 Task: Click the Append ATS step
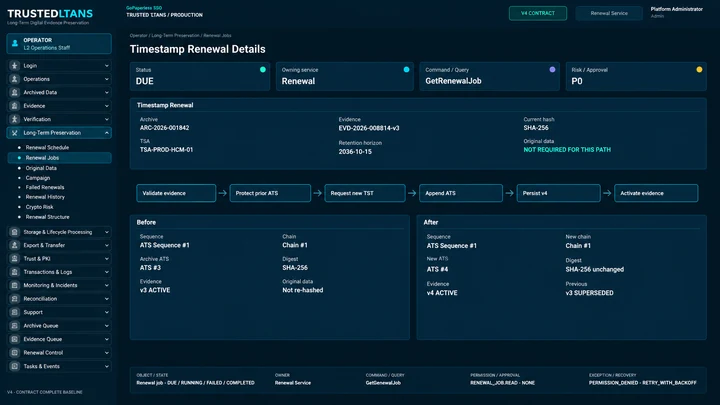(x=461, y=193)
